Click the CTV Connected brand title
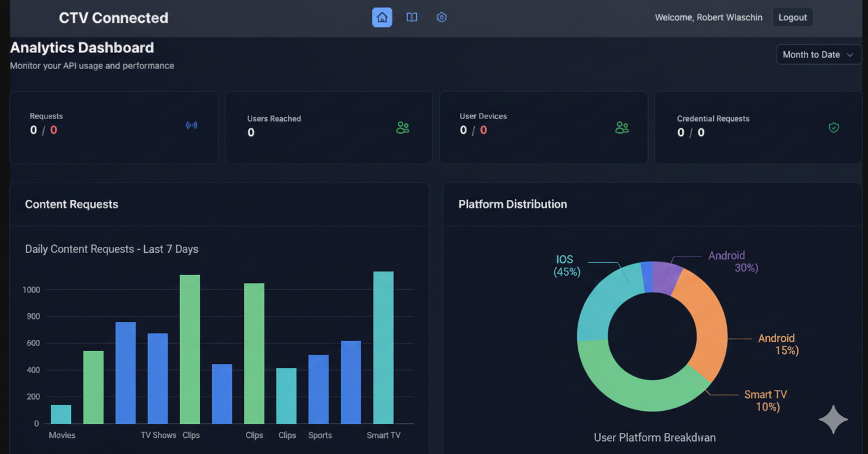The width and height of the screenshot is (868, 454). click(113, 18)
